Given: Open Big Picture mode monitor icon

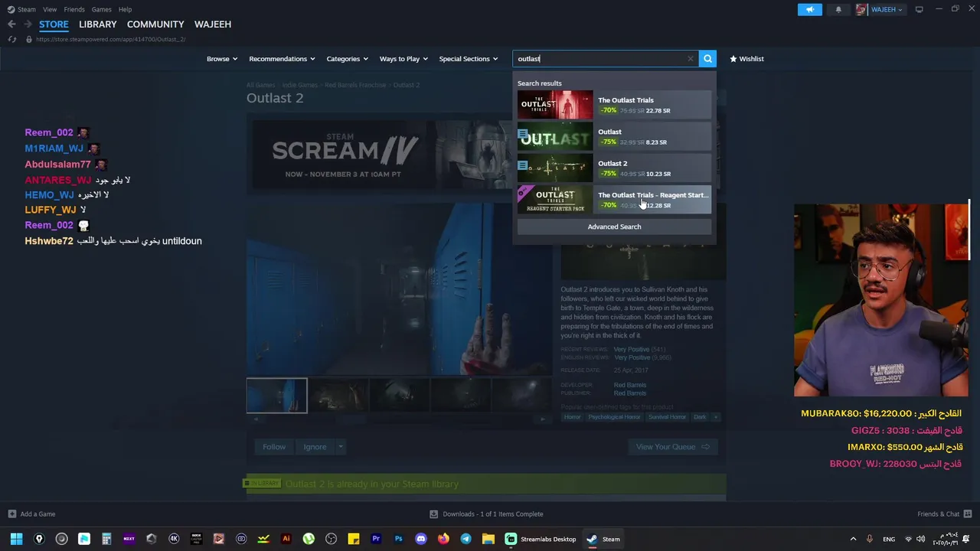Looking at the screenshot, I should tap(919, 9).
